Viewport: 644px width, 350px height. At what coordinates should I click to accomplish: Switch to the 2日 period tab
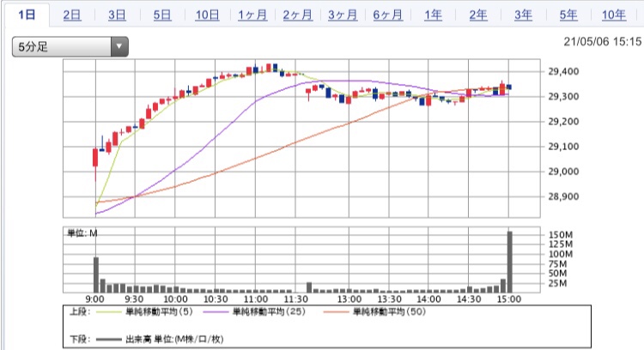(72, 15)
